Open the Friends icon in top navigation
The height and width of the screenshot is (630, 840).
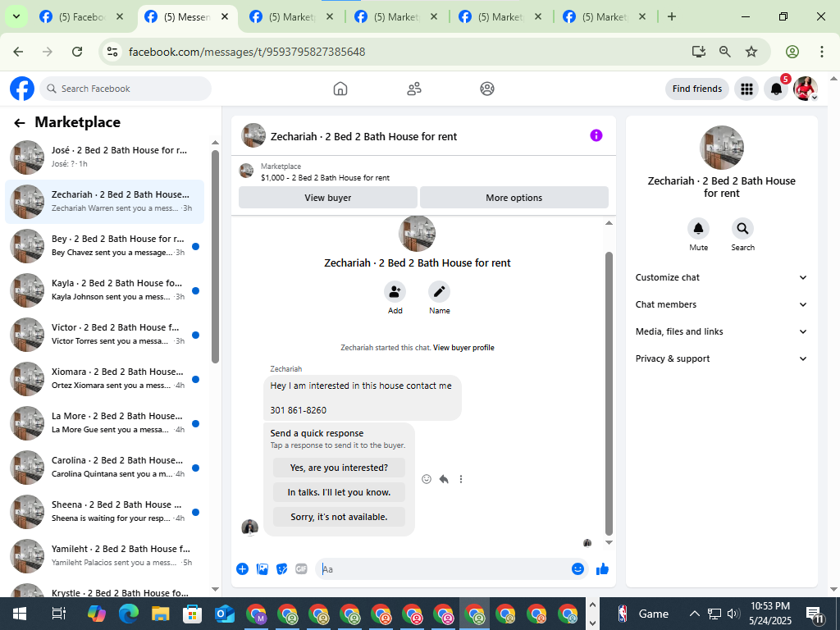(414, 89)
